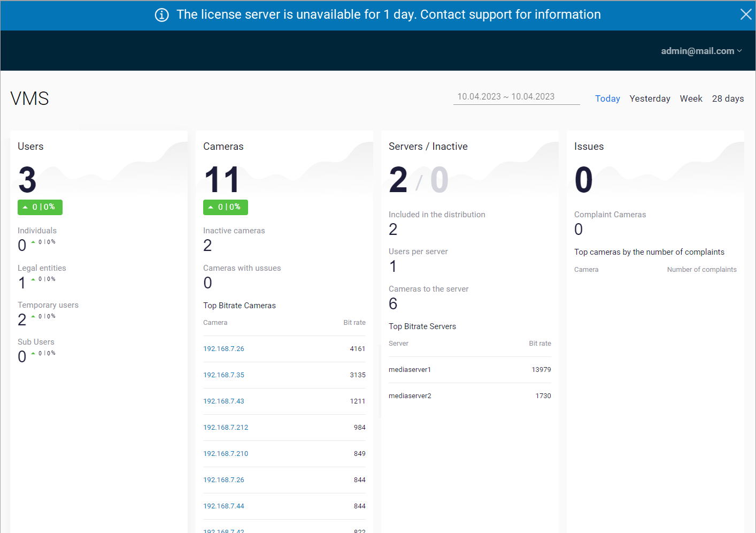Open camera link 192.168.7.43
This screenshot has width=756, height=533.
(223, 401)
